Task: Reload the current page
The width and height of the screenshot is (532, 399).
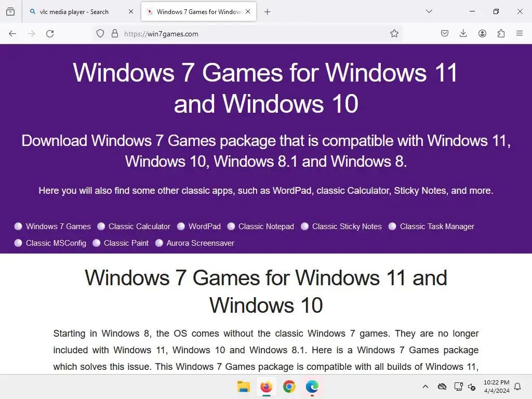Action: tap(50, 34)
